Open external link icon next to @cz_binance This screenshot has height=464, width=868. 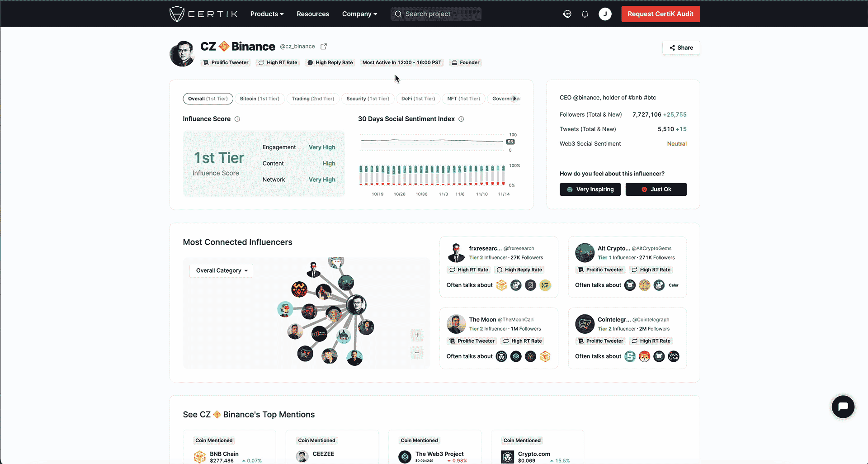tap(324, 47)
